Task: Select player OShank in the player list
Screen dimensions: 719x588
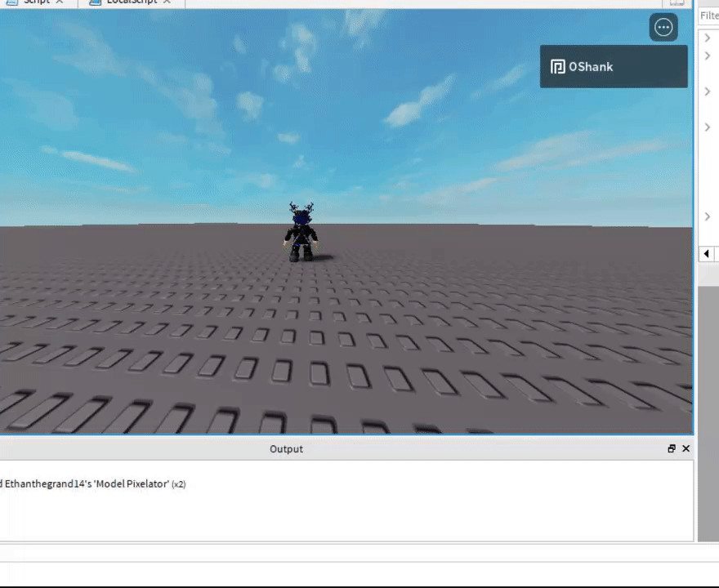Action: pos(614,66)
